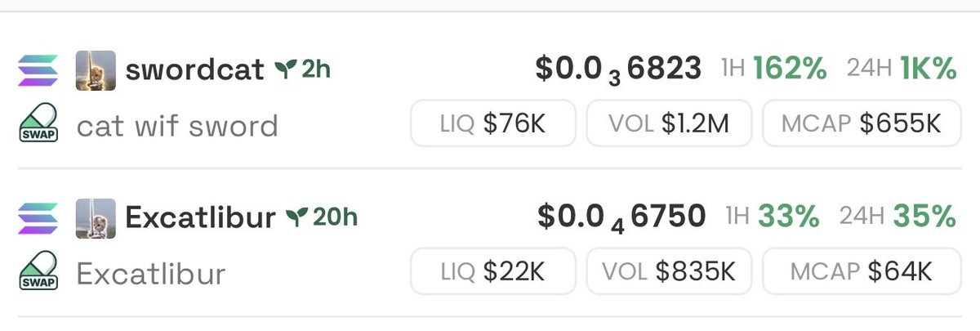980x331 pixels.
Task: Open the swordcat token avatar
Action: tap(96, 70)
